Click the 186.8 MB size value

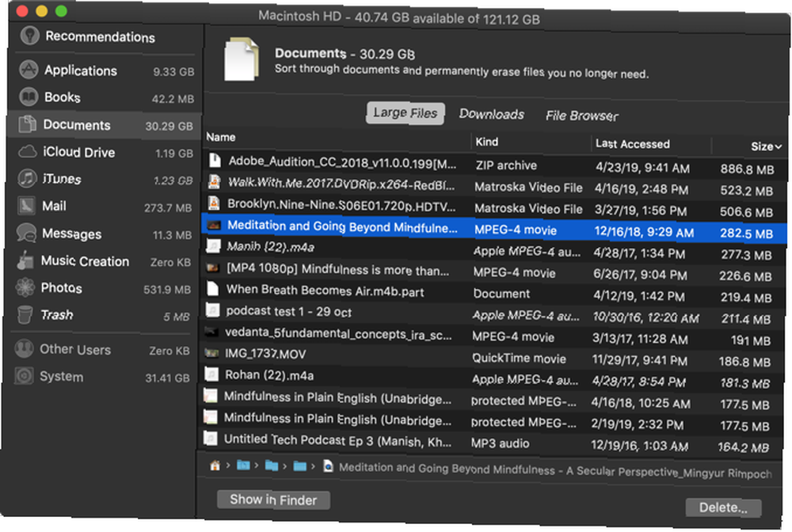744,362
